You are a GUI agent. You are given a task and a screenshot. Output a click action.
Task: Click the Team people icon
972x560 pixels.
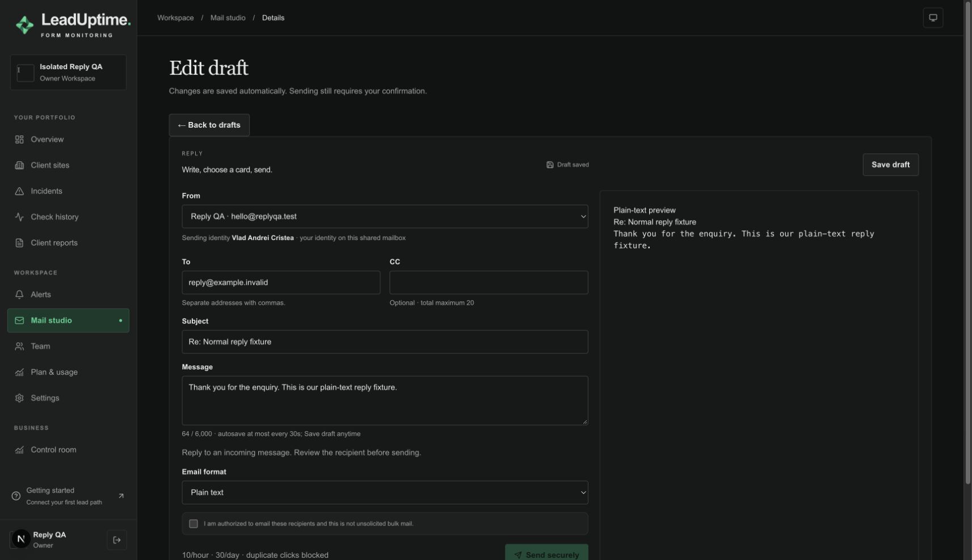click(19, 347)
